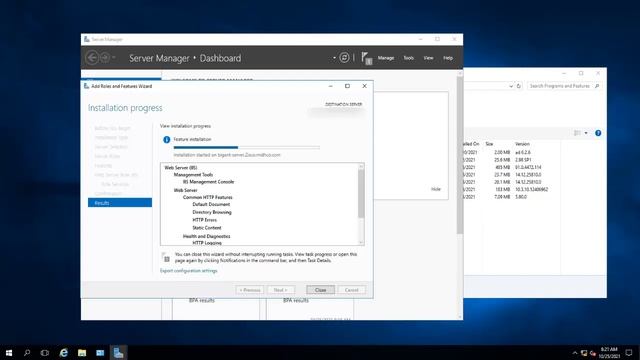Open Action Center notifications
The width and height of the screenshot is (640, 360).
[x=629, y=353]
